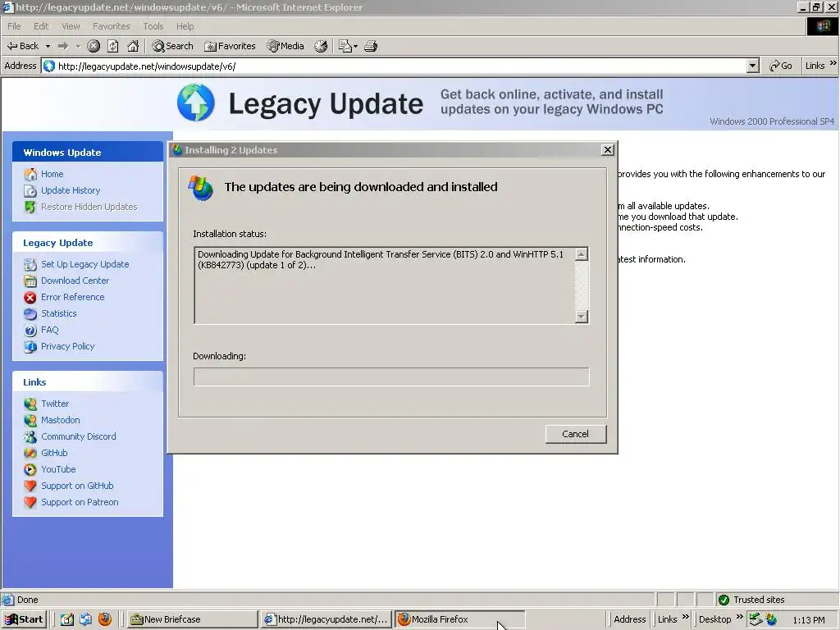
Task: Expand the taskbar Links toolbar chevron
Action: pyautogui.click(x=685, y=617)
